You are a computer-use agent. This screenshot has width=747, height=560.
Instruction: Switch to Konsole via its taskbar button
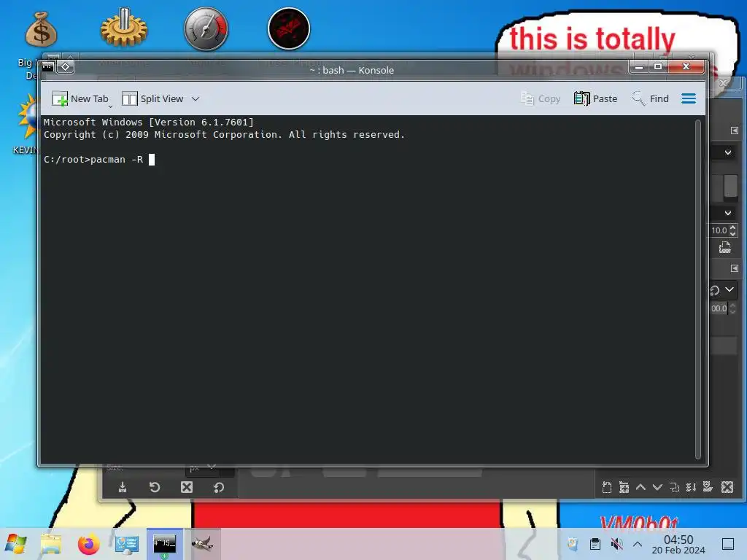164,544
